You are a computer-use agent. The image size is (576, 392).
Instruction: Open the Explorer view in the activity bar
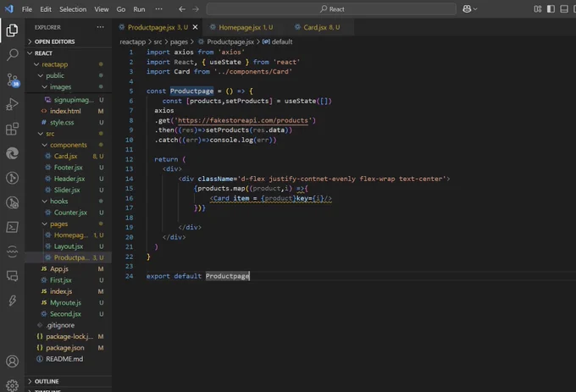pyautogui.click(x=12, y=30)
